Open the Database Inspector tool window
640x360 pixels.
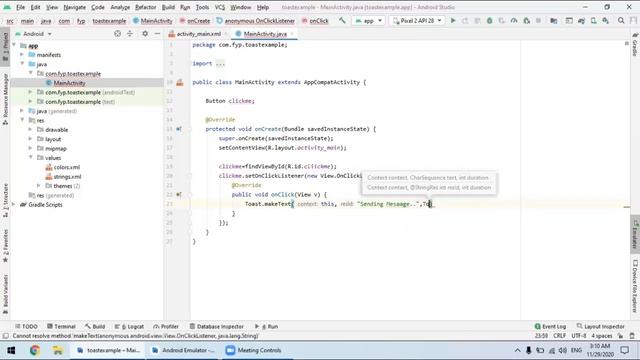pos(217,327)
